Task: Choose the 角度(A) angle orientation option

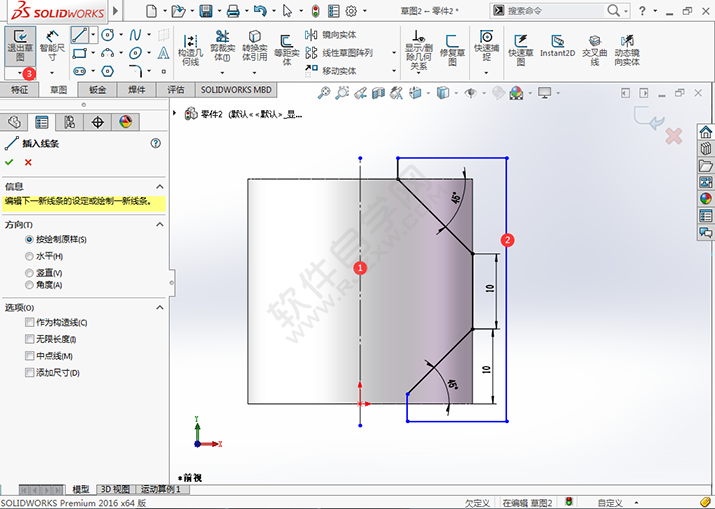Action: point(29,285)
